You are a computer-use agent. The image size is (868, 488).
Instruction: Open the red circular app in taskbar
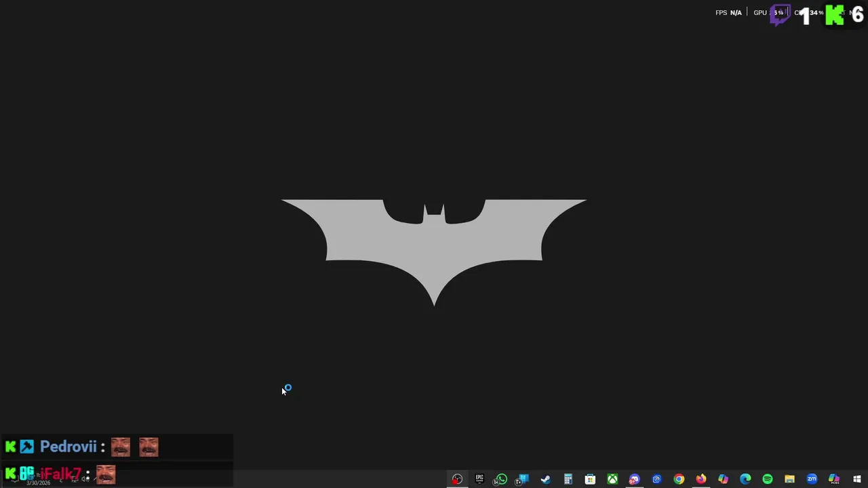pyautogui.click(x=457, y=479)
